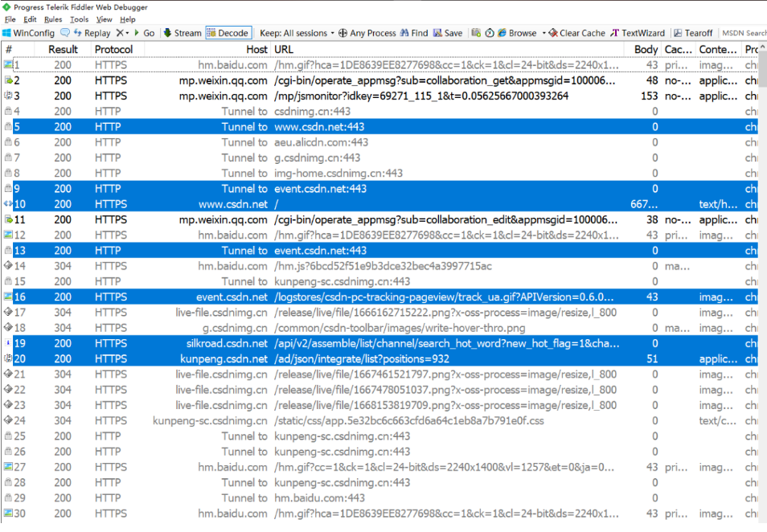Click the Fiddler app icon in title bar
767x532 pixels.
pyautogui.click(x=6, y=7)
